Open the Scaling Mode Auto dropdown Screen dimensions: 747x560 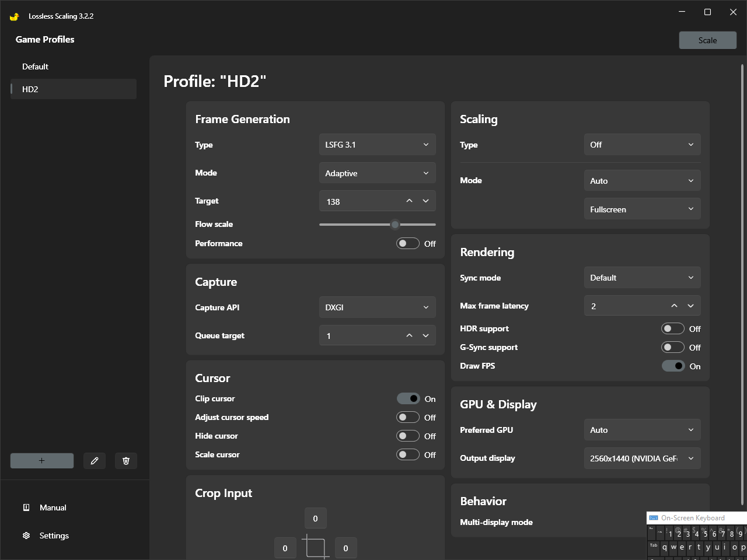(643, 181)
